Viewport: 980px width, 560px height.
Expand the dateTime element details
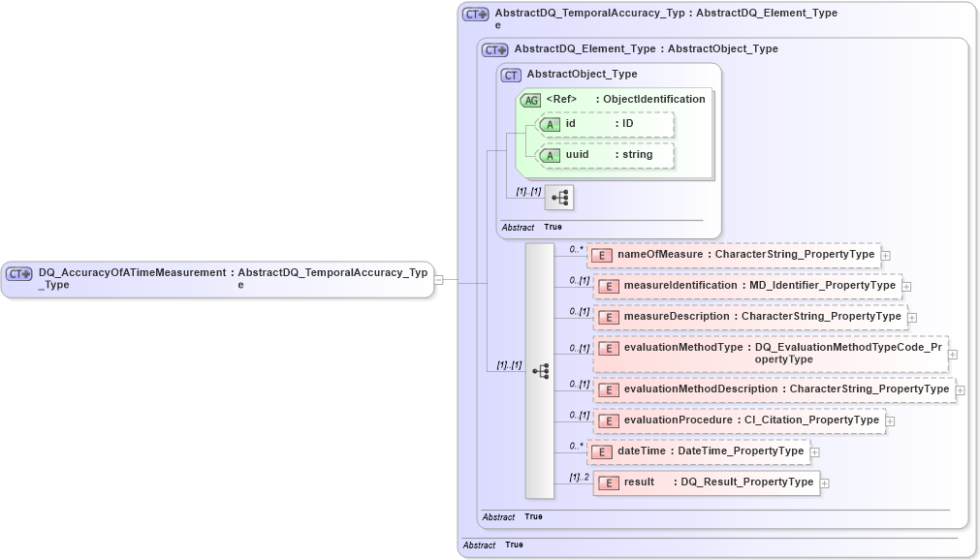pos(813,451)
